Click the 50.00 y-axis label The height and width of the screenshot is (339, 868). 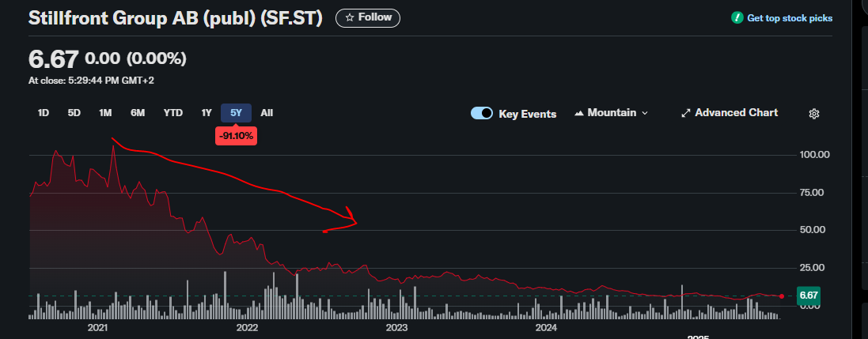(813, 229)
